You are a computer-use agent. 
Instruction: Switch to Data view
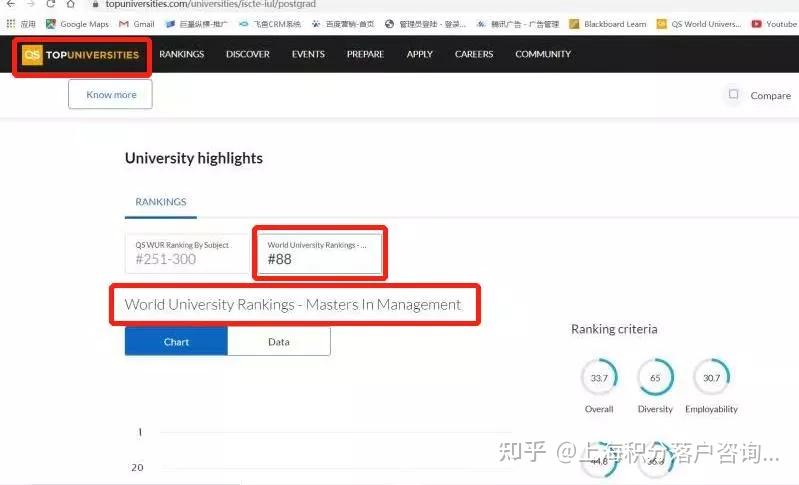click(279, 342)
